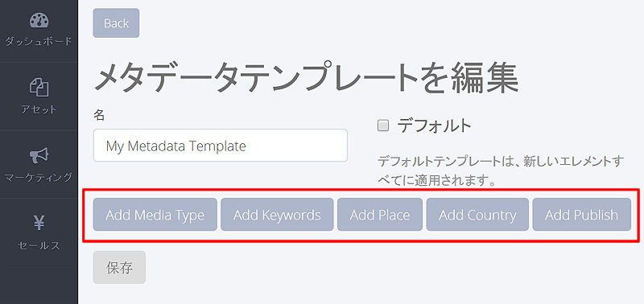Choose Add Publish button
This screenshot has height=304, width=644.
(581, 215)
